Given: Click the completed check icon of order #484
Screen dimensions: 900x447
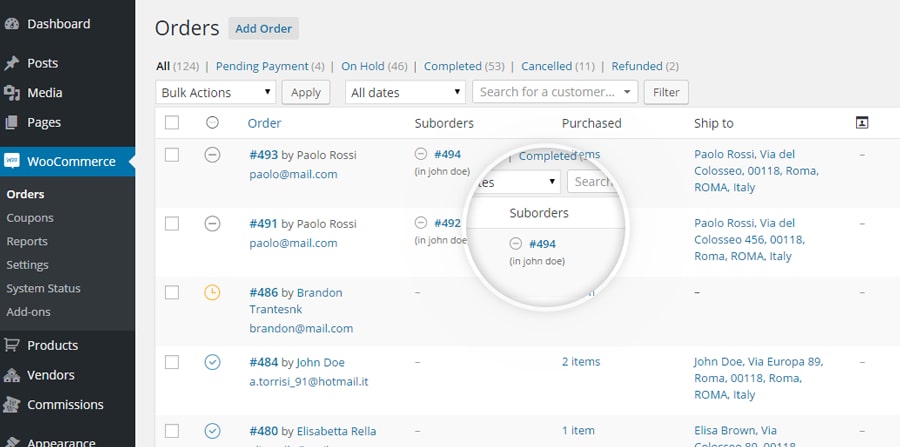Looking at the screenshot, I should (212, 362).
